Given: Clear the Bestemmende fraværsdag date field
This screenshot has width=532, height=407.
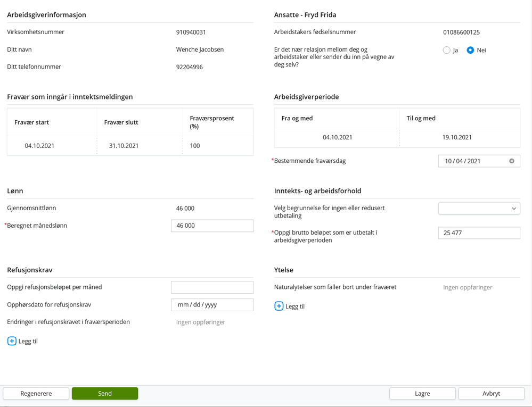Looking at the screenshot, I should (512, 161).
